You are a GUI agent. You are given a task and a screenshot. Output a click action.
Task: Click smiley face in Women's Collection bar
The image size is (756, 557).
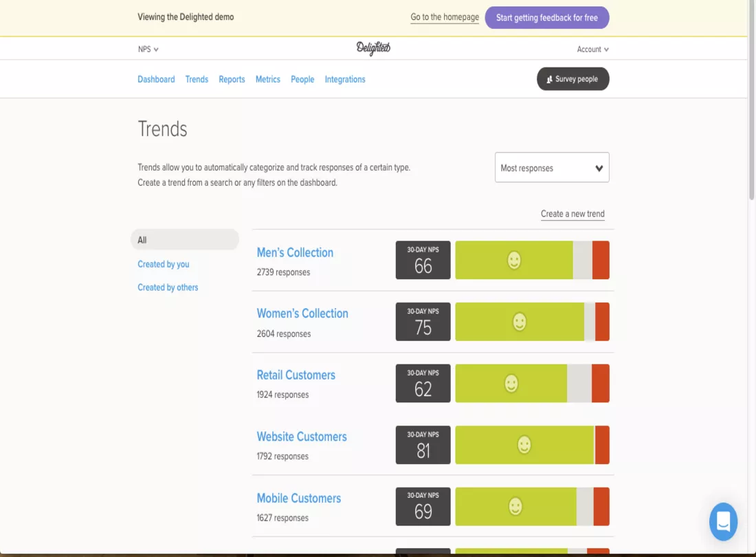(x=520, y=322)
